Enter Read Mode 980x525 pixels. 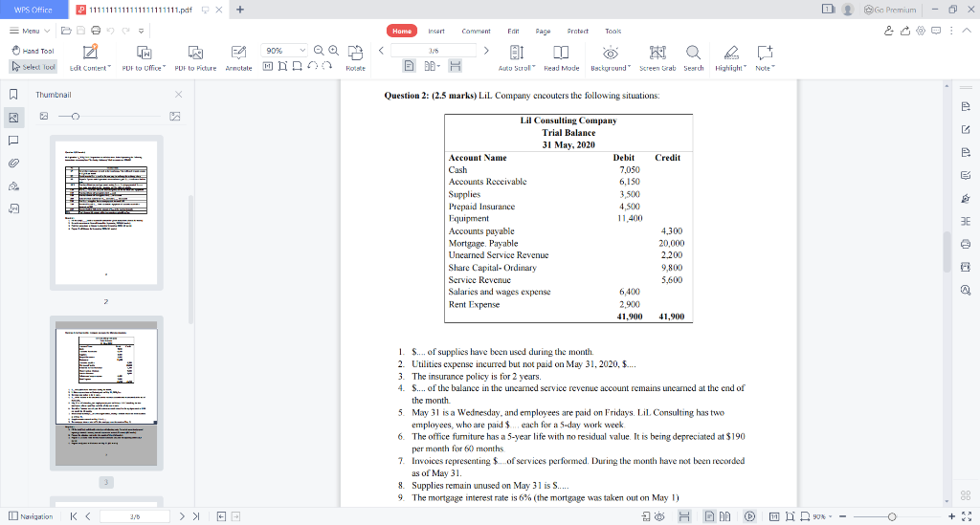[561, 58]
